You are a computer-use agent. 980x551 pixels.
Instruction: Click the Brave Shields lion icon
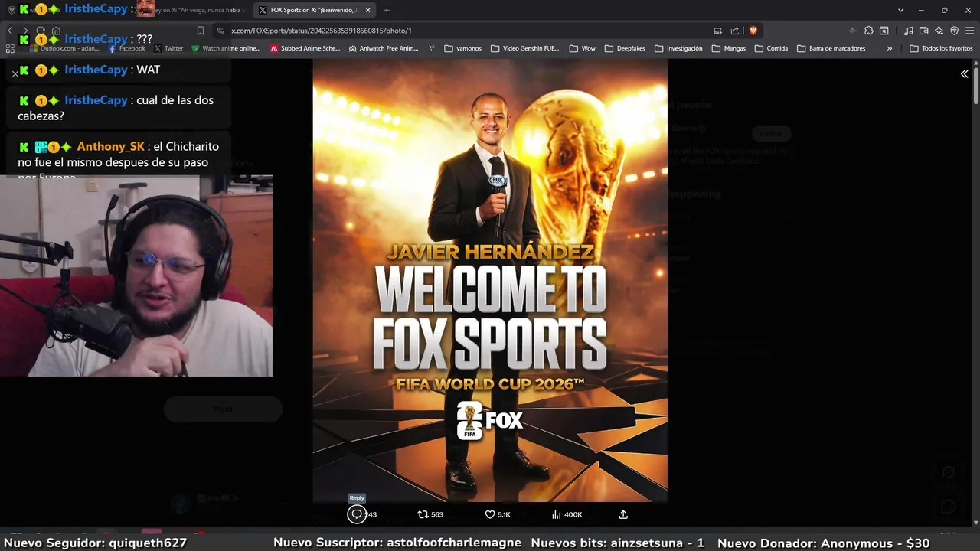click(753, 31)
